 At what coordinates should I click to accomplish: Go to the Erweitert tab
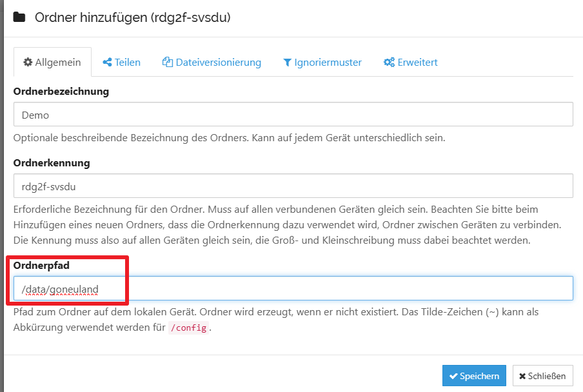tap(411, 63)
